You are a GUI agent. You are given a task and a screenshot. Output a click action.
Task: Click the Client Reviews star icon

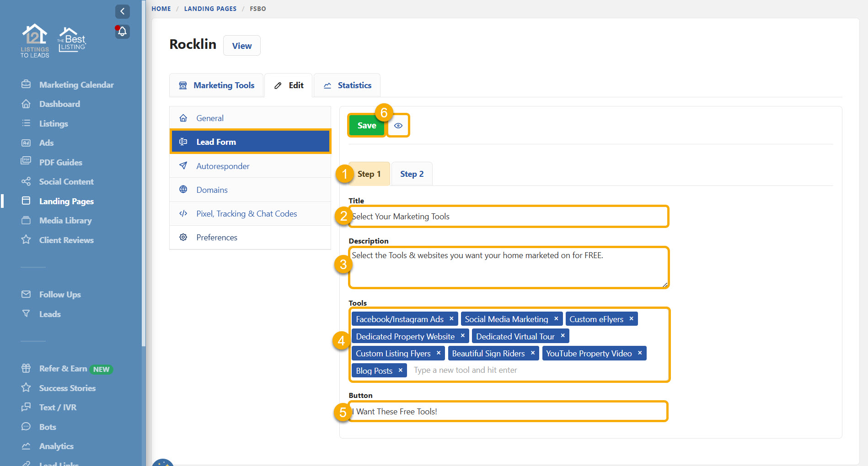(26, 240)
